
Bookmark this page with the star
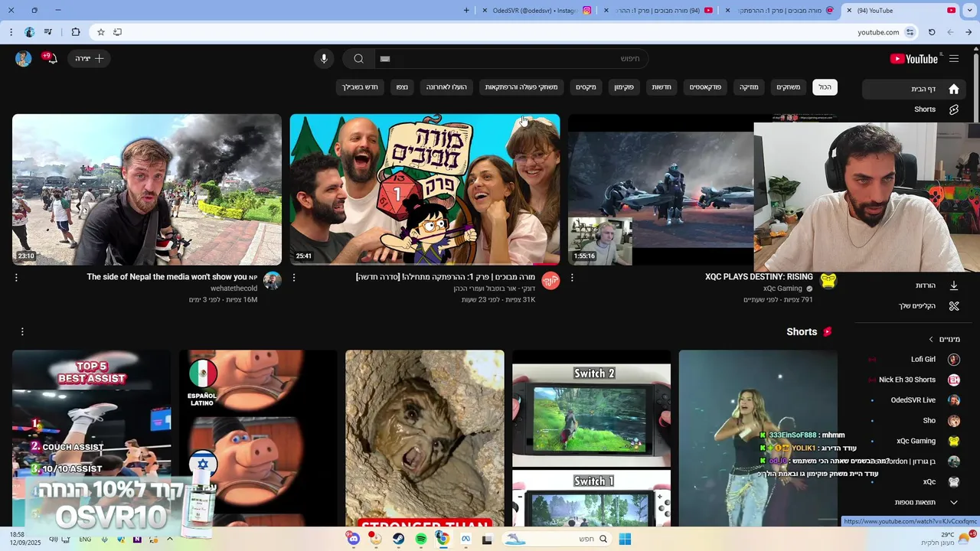coord(100,32)
